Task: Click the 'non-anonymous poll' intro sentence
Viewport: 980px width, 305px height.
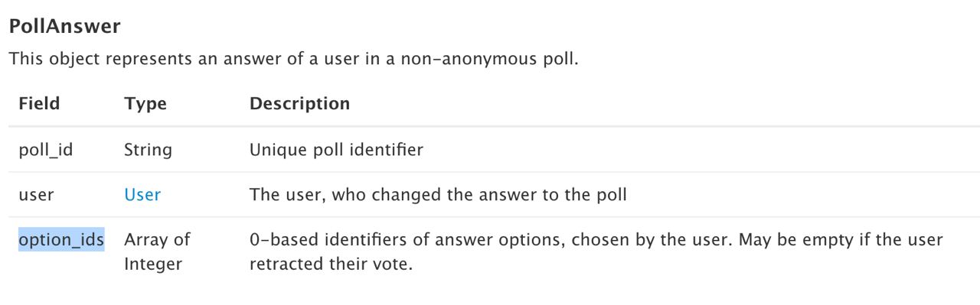Action: (293, 59)
